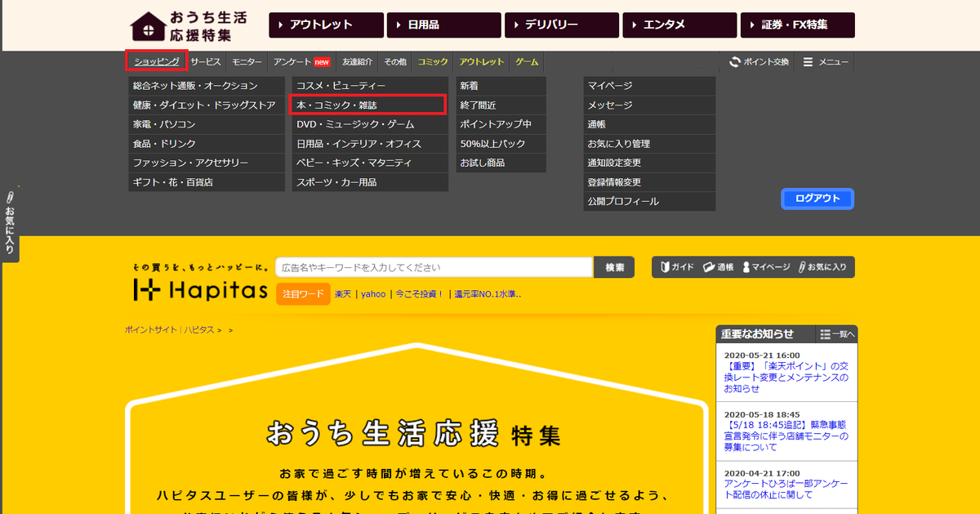Open the side お気に入り tab
The width and height of the screenshot is (980, 514).
(x=10, y=223)
